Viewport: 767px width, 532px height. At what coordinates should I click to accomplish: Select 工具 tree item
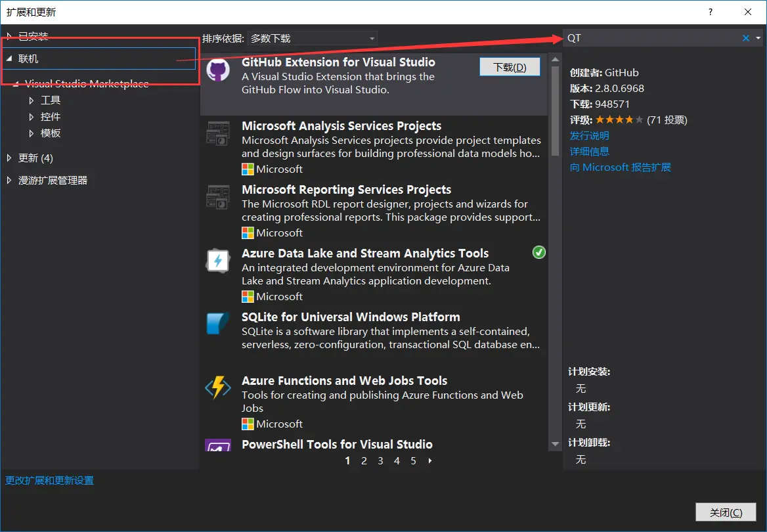click(x=51, y=100)
